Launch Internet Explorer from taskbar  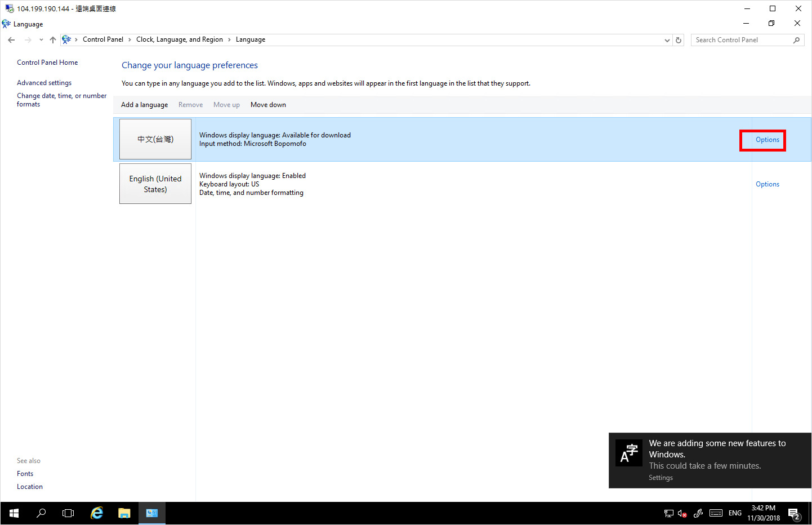[97, 513]
